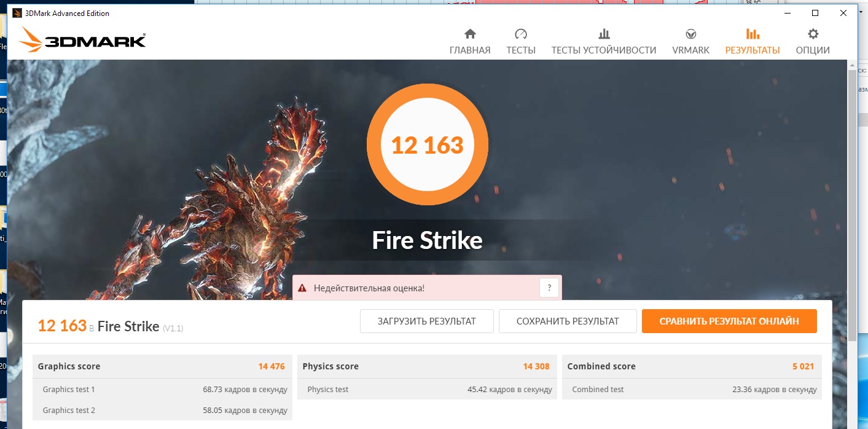Click the 12 163 score circle
Screen dimensions: 868x429
click(428, 144)
